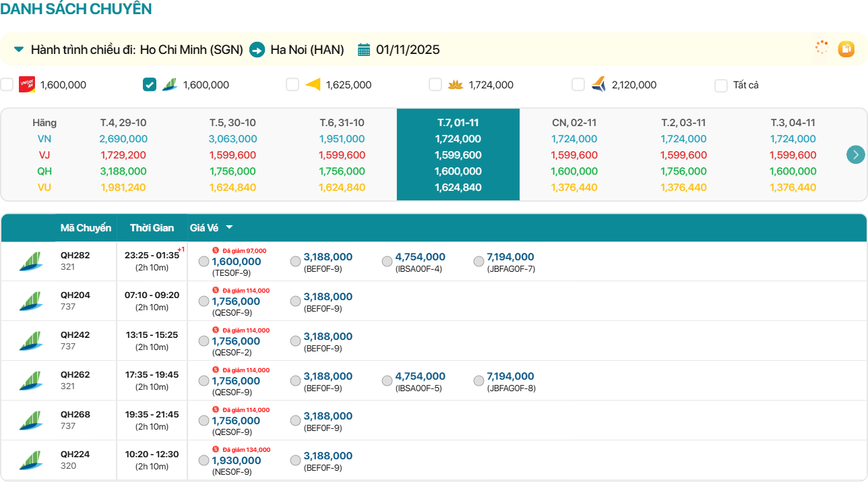
Task: Tick the Vietjet 1,600,000 airline checkbox
Action: click(x=7, y=85)
